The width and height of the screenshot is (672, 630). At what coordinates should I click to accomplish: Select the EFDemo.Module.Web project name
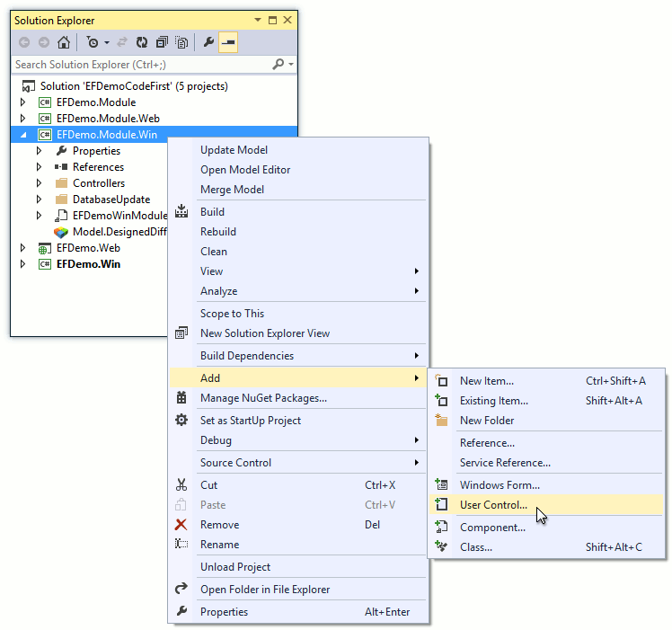pyautogui.click(x=108, y=119)
